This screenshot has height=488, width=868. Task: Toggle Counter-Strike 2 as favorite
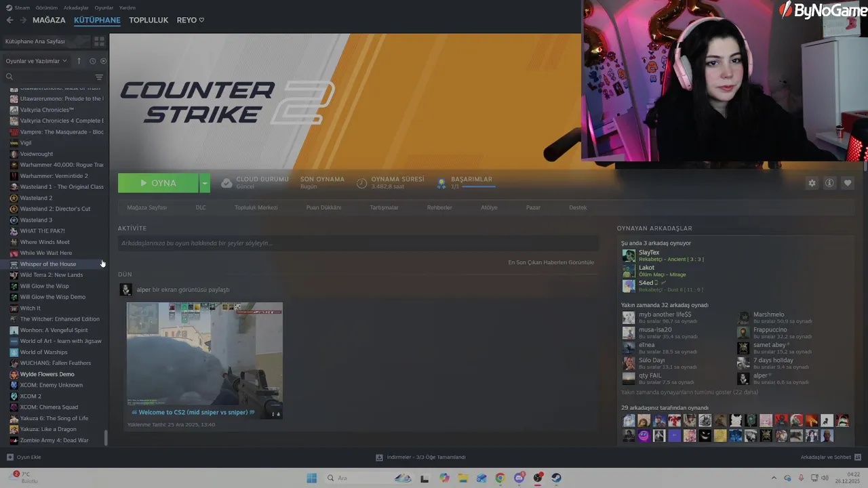pos(848,183)
